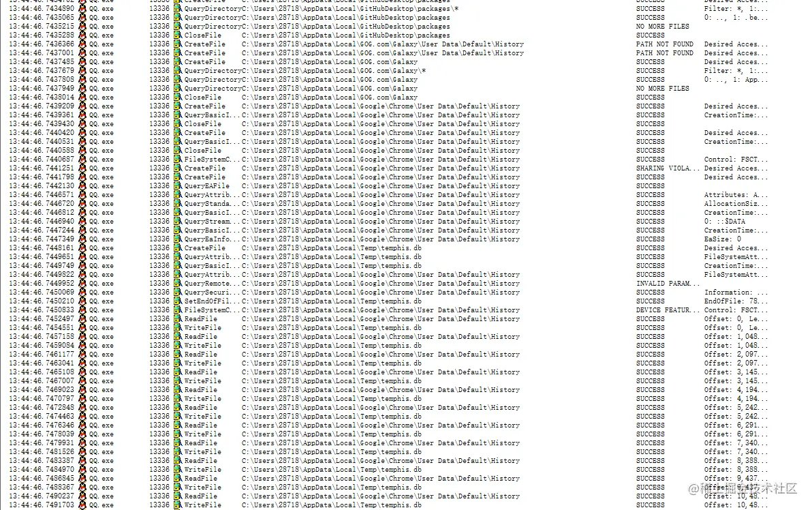The image size is (812, 510).
Task: Click the tempHis.db path at 13:44:46.7448161
Action: click(332, 248)
